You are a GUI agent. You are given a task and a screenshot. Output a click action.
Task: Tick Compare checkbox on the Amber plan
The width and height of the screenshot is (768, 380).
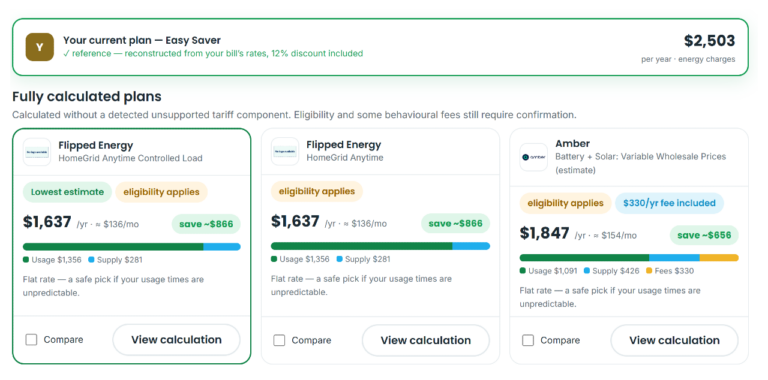pos(528,340)
